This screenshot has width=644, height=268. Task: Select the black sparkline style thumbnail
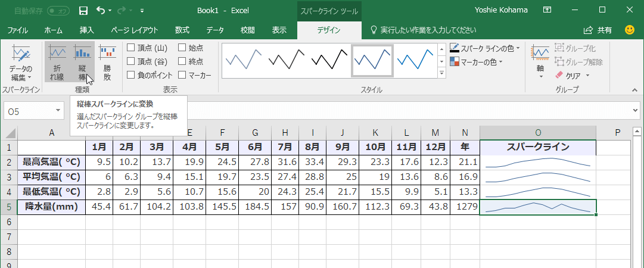click(287, 60)
